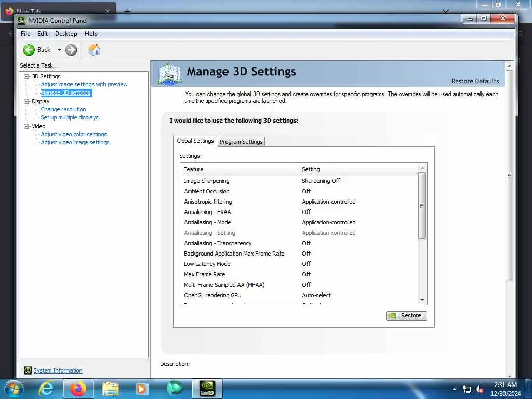Collapse the 3D Settings tree node

pyautogui.click(x=26, y=77)
